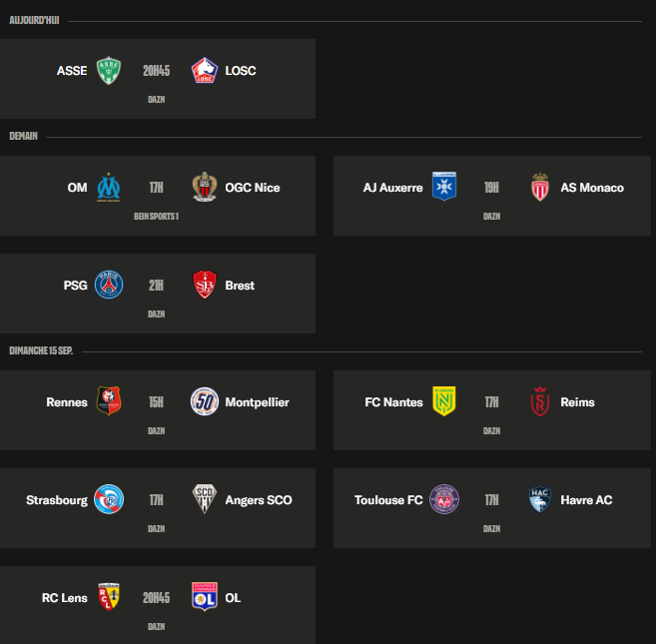Click the Strasbourg club logo

(x=108, y=499)
